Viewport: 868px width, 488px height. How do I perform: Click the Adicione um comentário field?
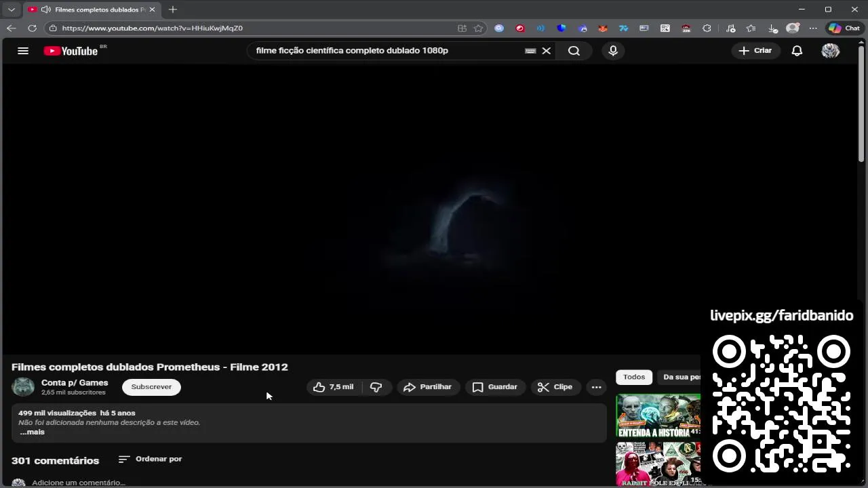click(x=79, y=483)
